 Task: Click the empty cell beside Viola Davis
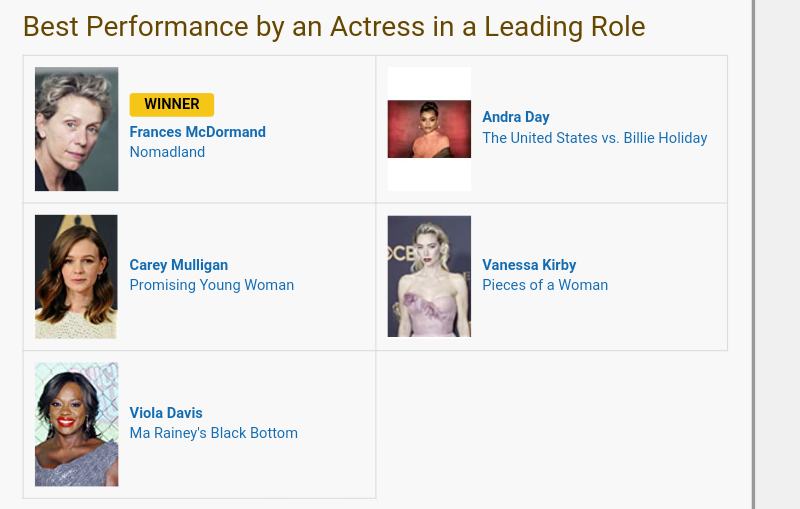click(551, 424)
